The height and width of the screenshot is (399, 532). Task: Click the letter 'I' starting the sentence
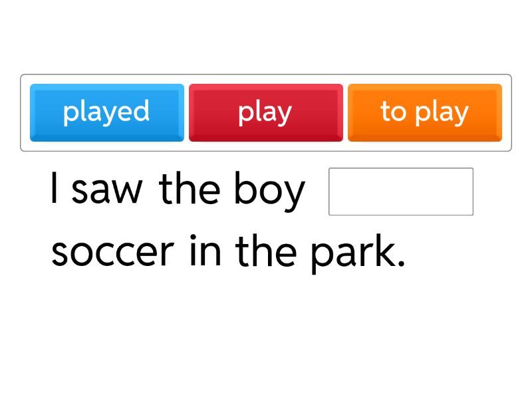click(x=55, y=189)
